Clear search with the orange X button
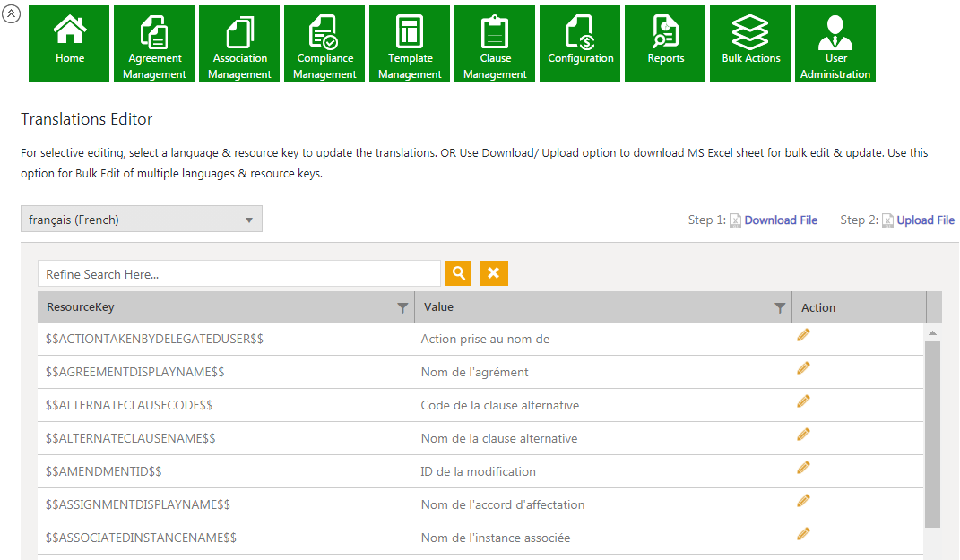 click(x=493, y=273)
